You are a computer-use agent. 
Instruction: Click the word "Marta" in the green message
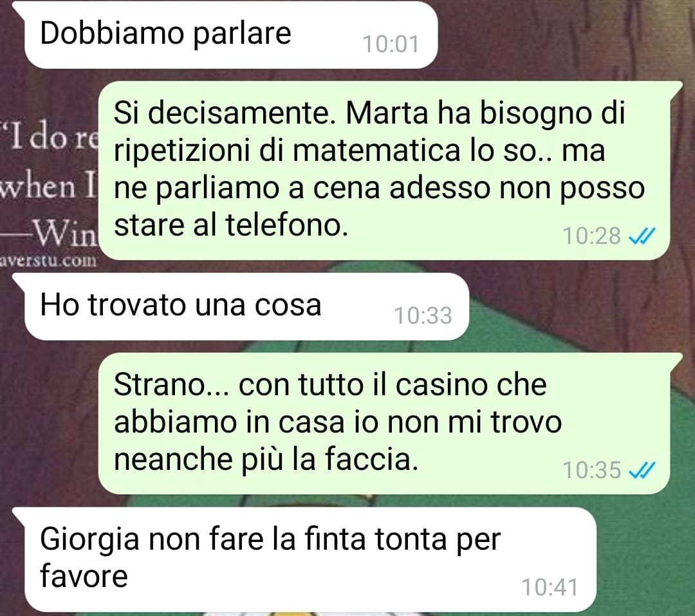coord(387,113)
